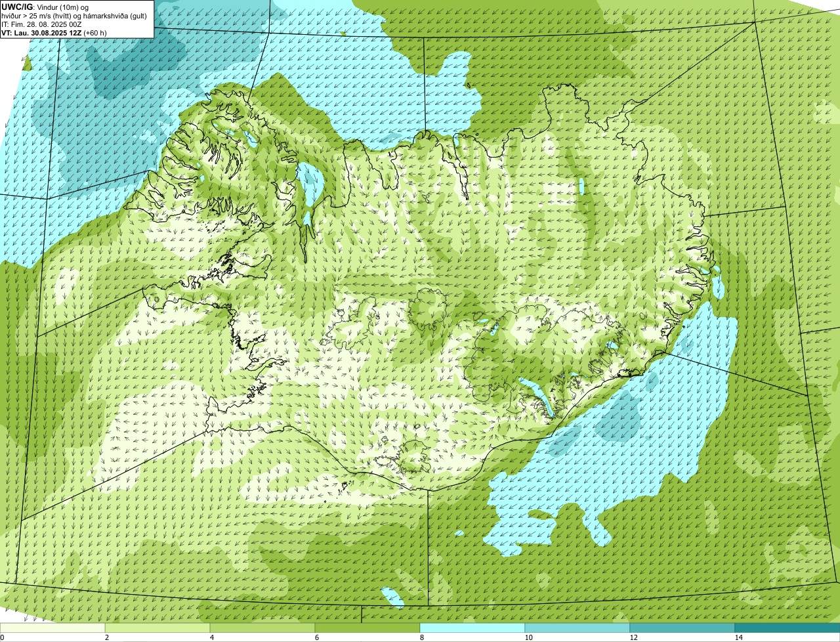The width and height of the screenshot is (840, 642).
Task: Click the 0–2 m/s palest legend swatch
Action: (52, 628)
